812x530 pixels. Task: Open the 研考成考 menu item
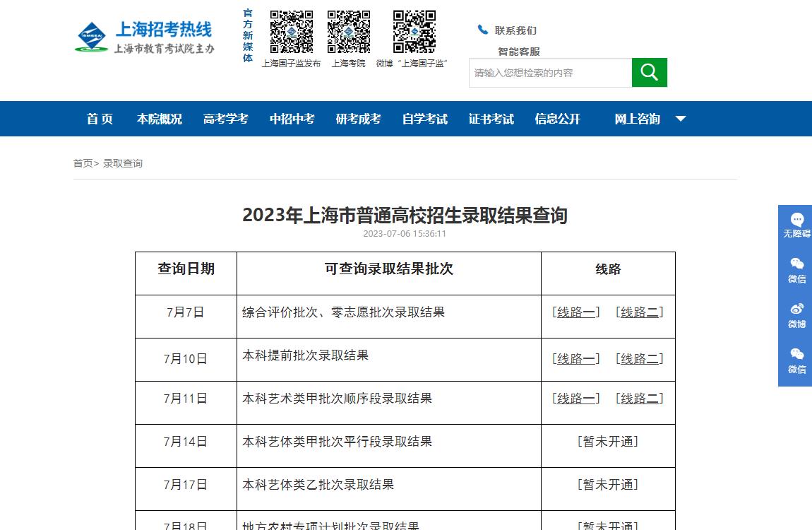tap(359, 119)
